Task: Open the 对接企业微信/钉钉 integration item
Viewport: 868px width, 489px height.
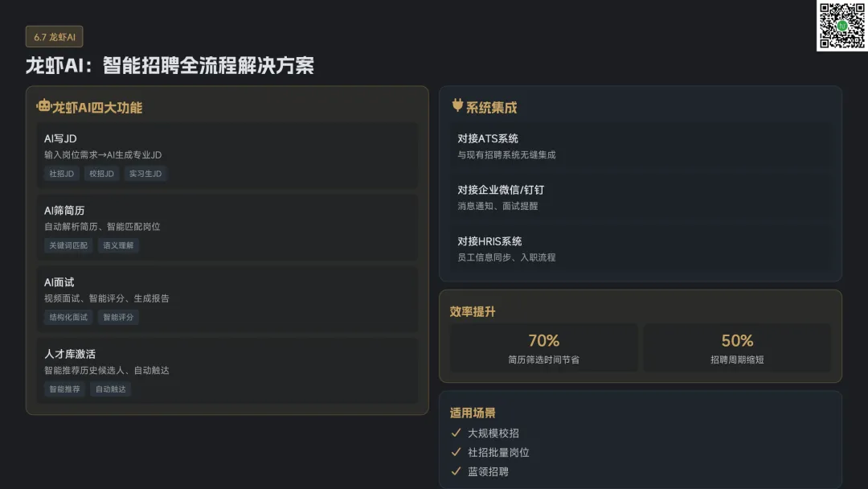Action: click(x=640, y=197)
